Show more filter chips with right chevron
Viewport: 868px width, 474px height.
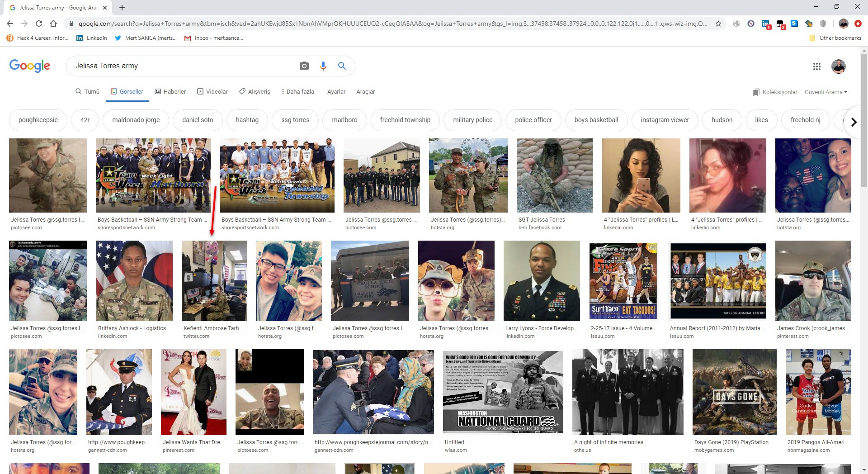tap(854, 122)
